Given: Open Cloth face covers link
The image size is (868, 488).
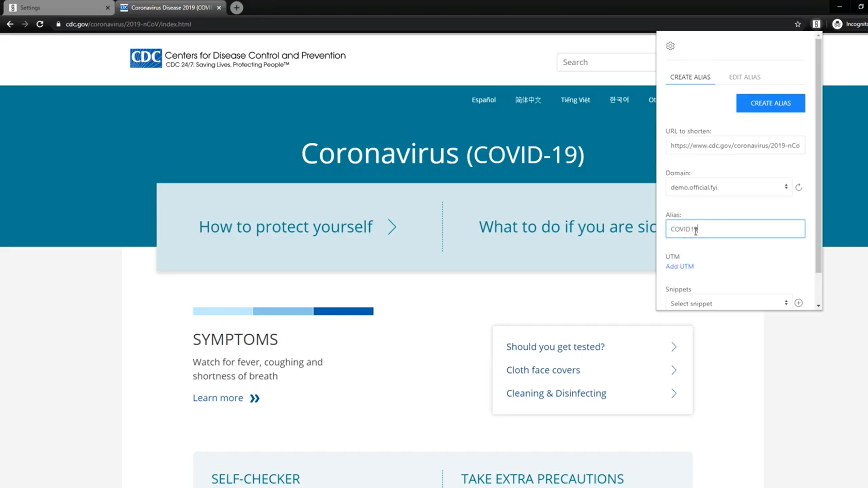Looking at the screenshot, I should tap(543, 370).
